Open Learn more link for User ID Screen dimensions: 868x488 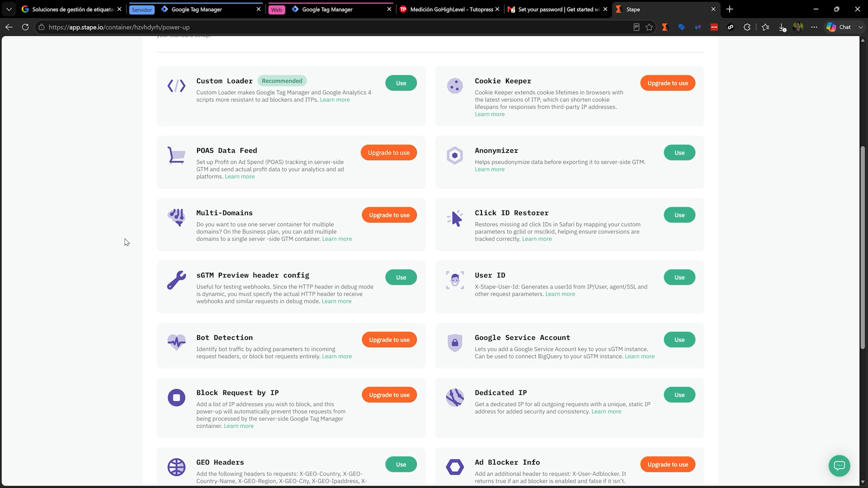[x=560, y=294]
